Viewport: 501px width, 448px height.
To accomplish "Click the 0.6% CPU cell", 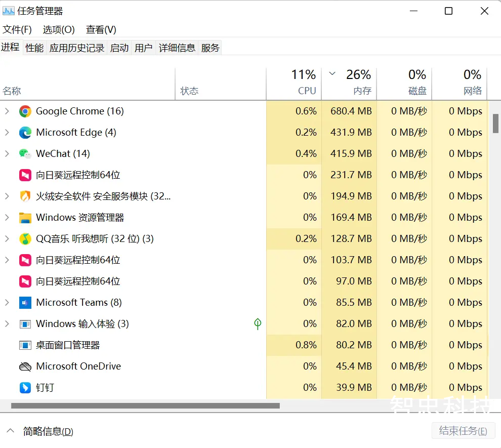I will point(294,111).
